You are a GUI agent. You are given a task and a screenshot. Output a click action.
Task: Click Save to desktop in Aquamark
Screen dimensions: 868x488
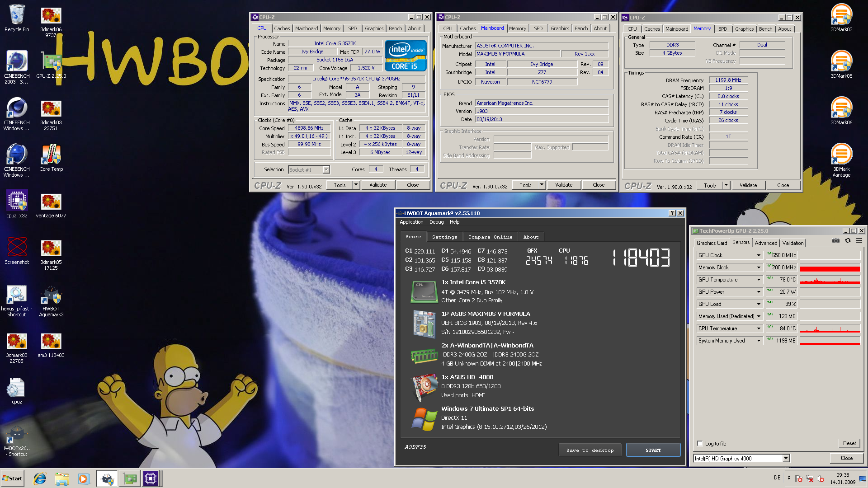tap(590, 450)
